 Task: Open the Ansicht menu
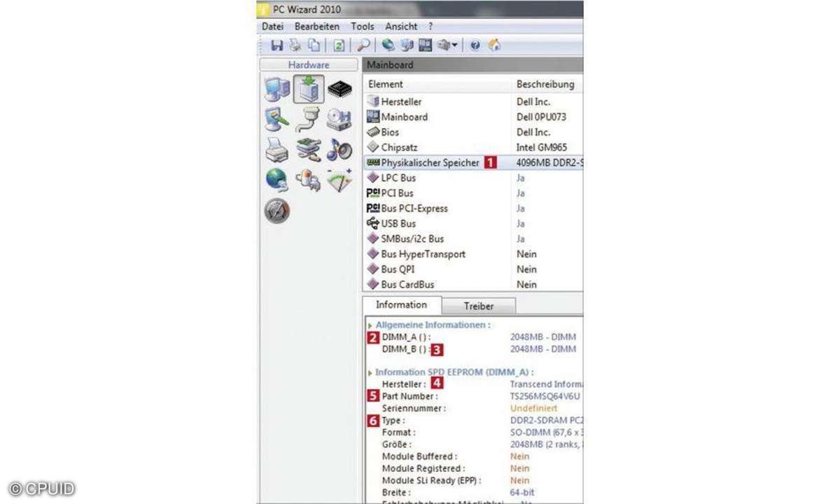tap(401, 27)
